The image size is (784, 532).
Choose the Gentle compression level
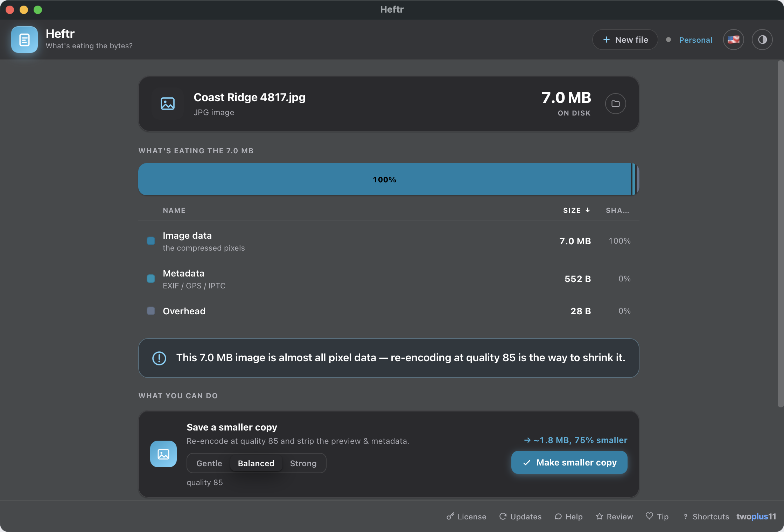point(209,463)
